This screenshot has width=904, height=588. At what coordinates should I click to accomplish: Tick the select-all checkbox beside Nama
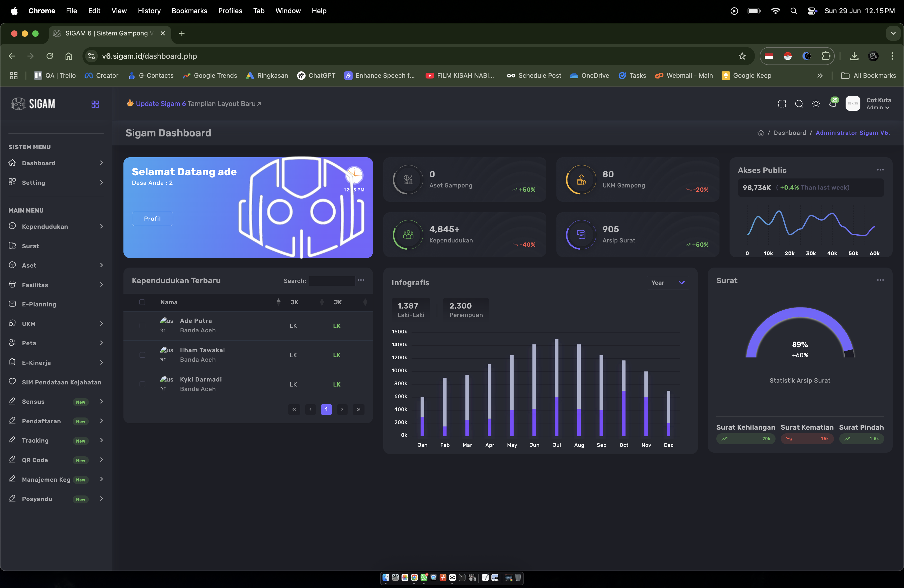coord(142,302)
